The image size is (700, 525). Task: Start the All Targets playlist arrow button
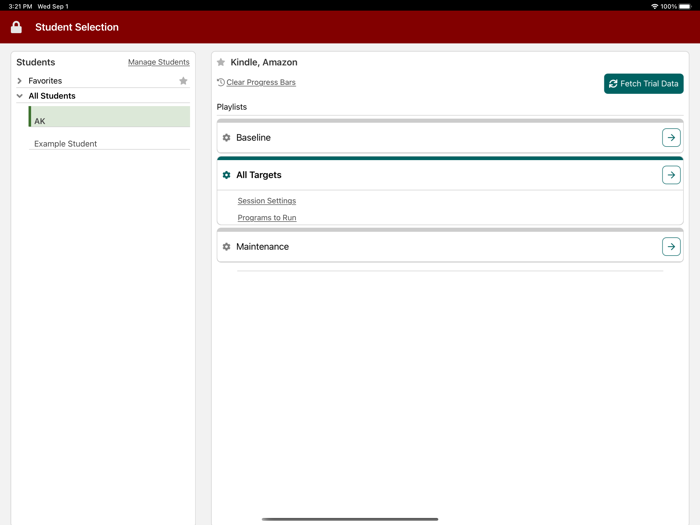tap(671, 175)
